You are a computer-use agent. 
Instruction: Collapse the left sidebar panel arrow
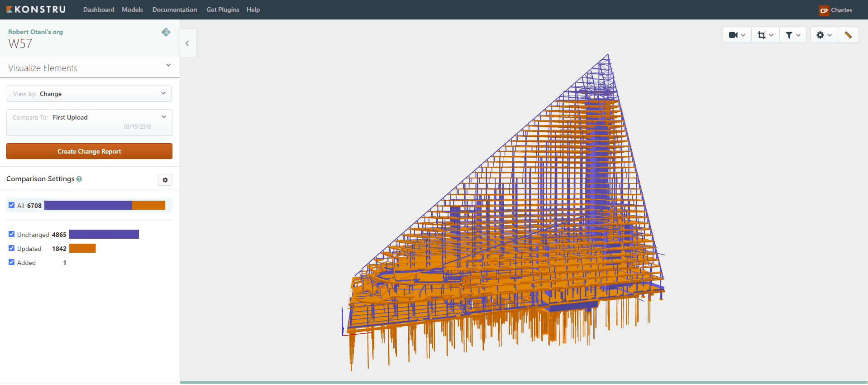coord(187,43)
